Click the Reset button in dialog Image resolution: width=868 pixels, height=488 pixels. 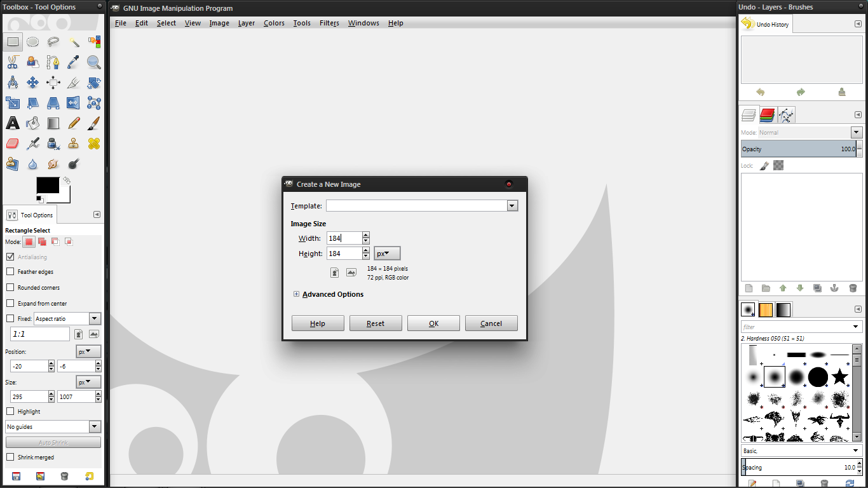[376, 323]
